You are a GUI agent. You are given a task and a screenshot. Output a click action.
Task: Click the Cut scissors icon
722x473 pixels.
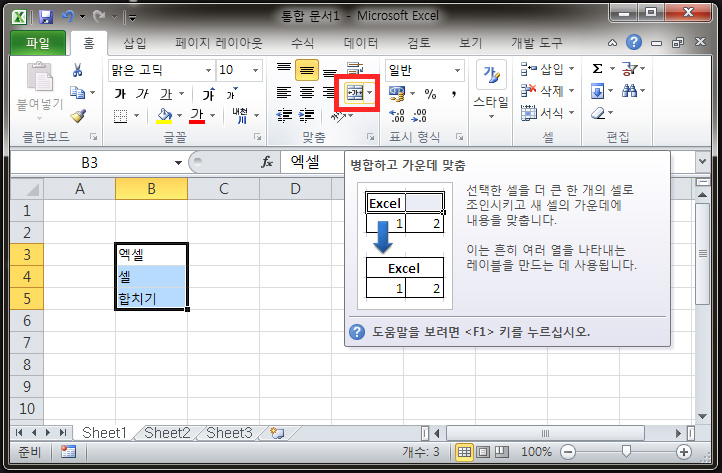[77, 70]
